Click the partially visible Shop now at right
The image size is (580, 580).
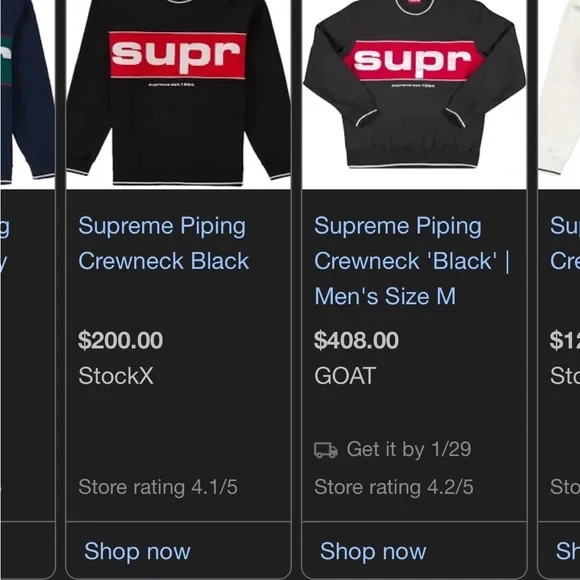point(568,551)
